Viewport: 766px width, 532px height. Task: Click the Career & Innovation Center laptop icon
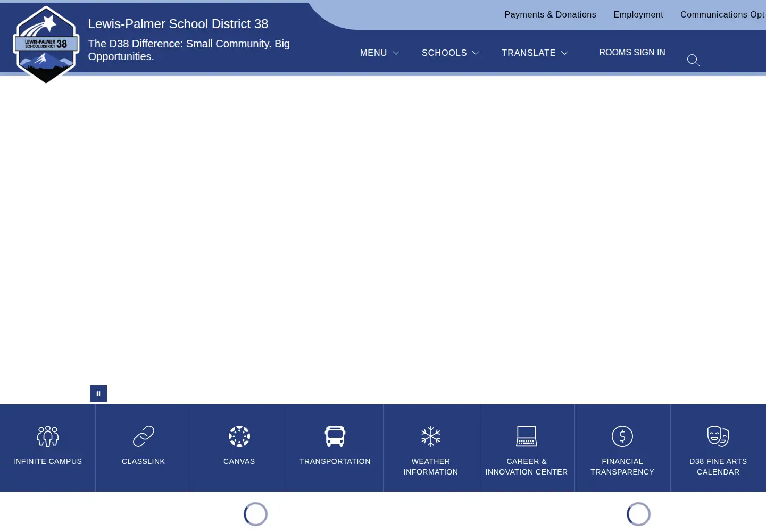pyautogui.click(x=527, y=436)
